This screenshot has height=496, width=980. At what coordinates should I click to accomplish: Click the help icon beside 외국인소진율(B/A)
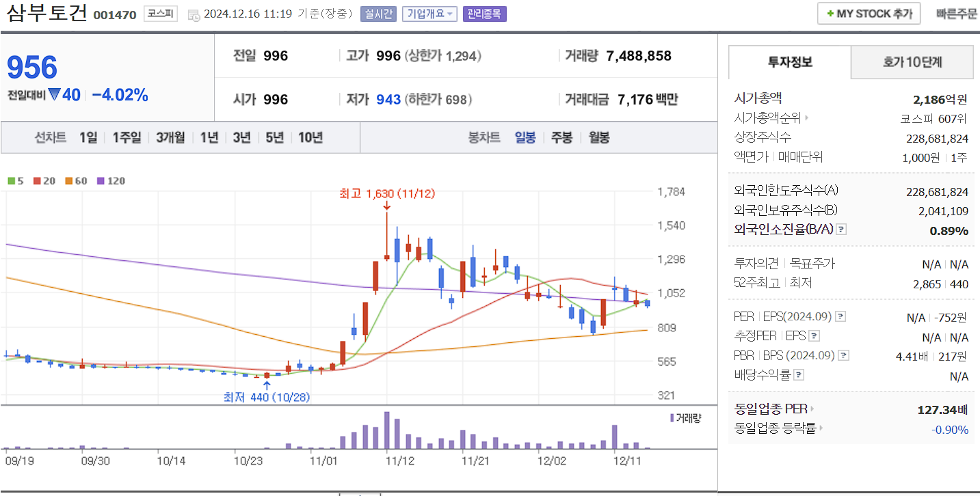(x=840, y=229)
